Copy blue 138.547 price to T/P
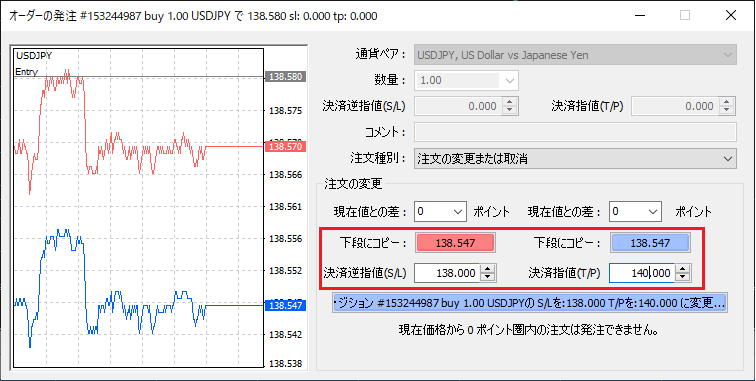This screenshot has height=381, width=756. pos(650,243)
